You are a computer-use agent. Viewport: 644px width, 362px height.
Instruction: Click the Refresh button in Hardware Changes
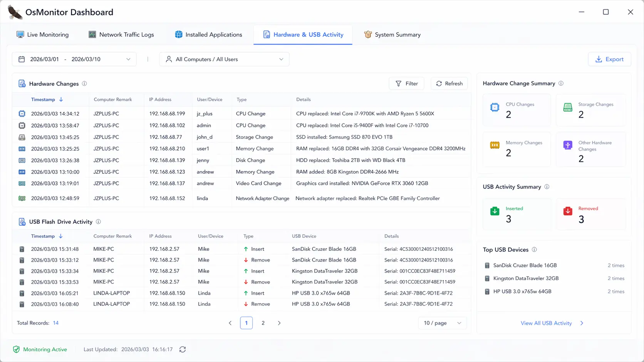point(449,83)
